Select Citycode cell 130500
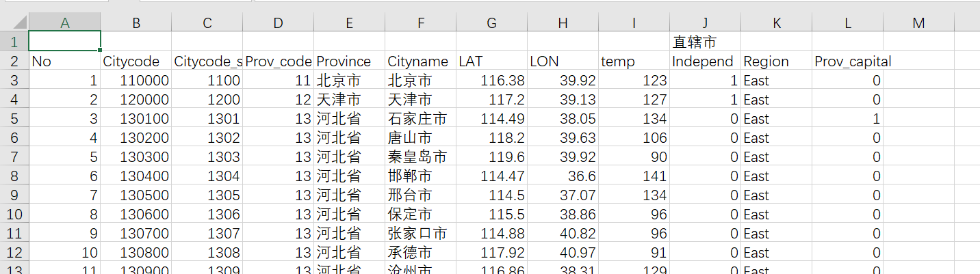980x274 pixels. pos(136,195)
